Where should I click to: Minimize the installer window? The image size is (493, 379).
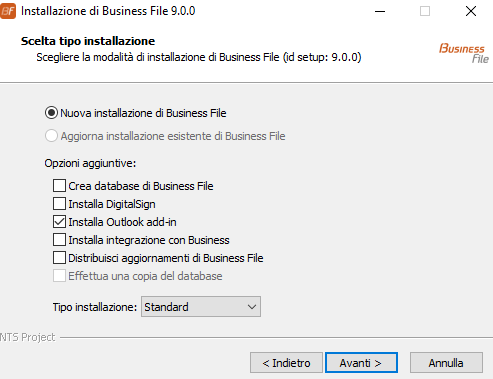point(380,11)
